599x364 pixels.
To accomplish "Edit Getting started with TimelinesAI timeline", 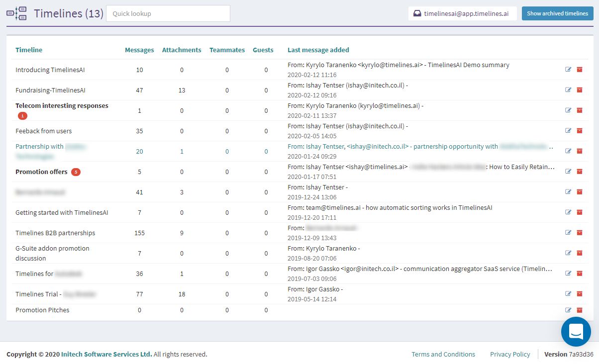I will click(x=568, y=212).
